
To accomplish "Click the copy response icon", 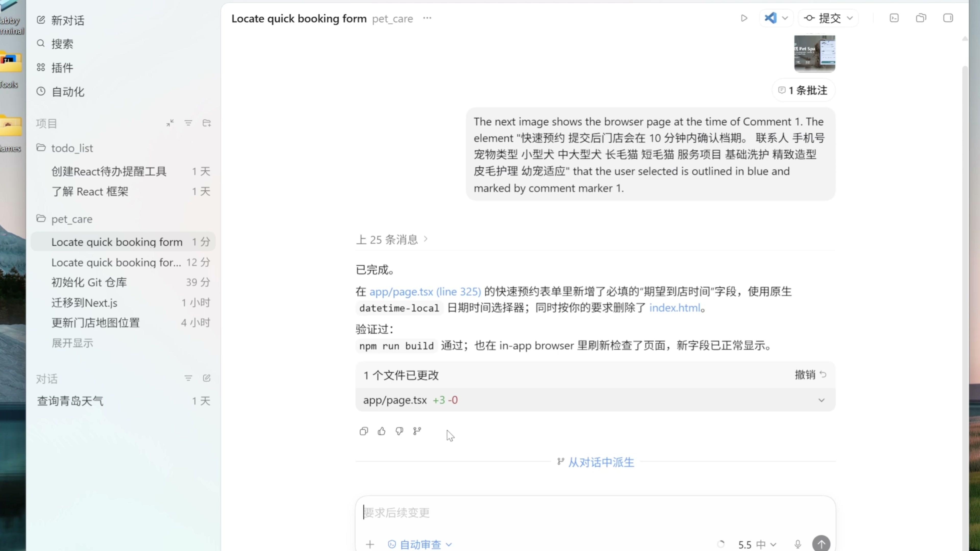I will tap(363, 431).
